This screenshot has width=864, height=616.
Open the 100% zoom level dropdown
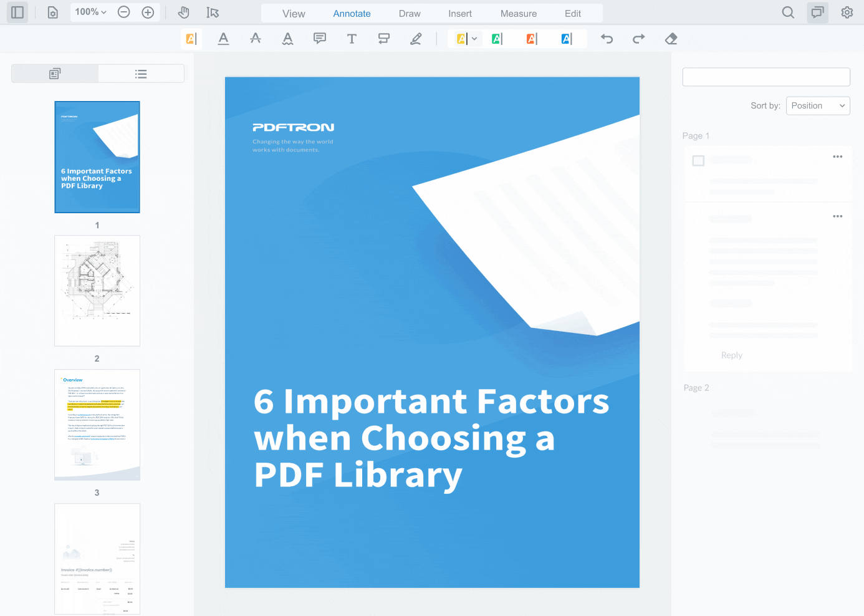tap(90, 12)
